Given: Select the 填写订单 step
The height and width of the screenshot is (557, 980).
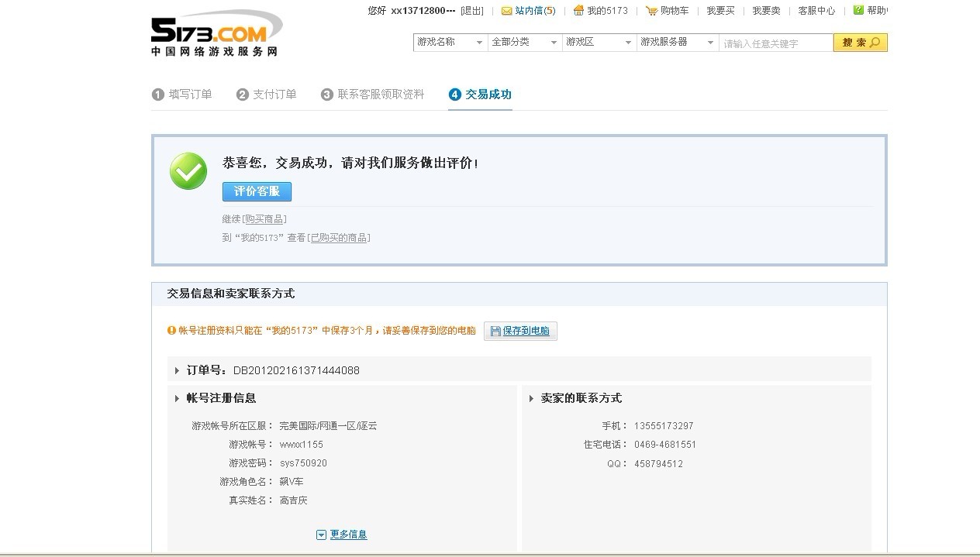Looking at the screenshot, I should coord(183,94).
